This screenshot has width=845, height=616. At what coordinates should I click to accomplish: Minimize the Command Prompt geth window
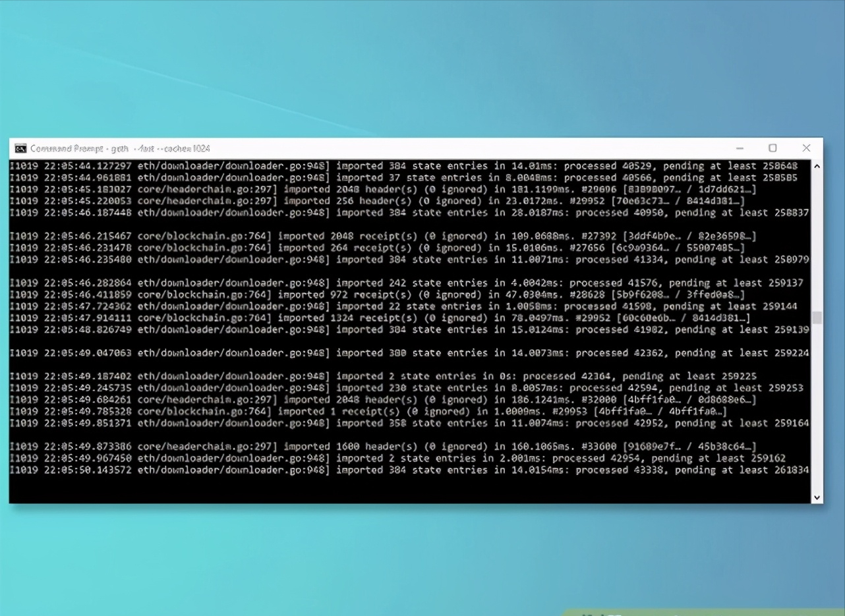[x=740, y=148]
